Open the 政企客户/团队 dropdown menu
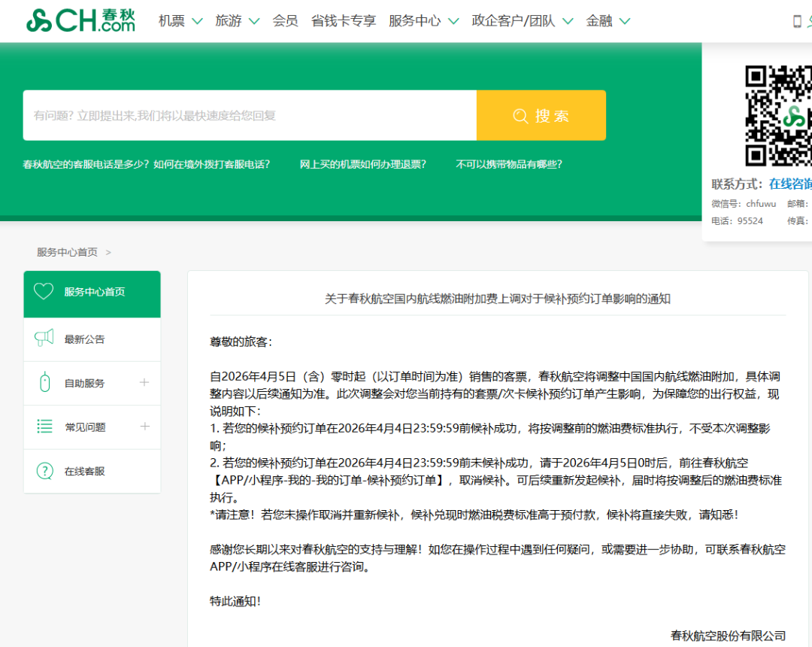The image size is (812, 647). (515, 21)
